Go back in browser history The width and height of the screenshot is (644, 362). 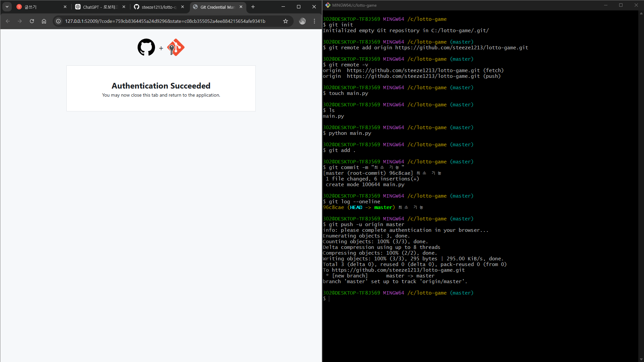point(8,21)
